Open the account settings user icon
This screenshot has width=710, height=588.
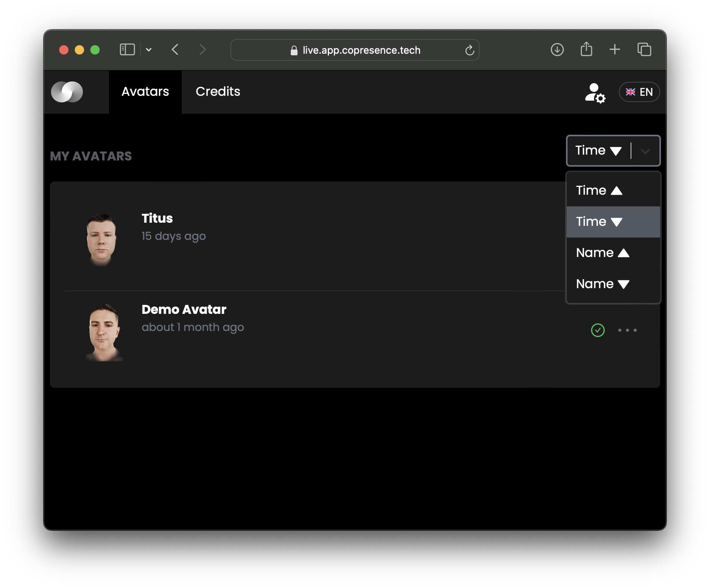click(595, 93)
